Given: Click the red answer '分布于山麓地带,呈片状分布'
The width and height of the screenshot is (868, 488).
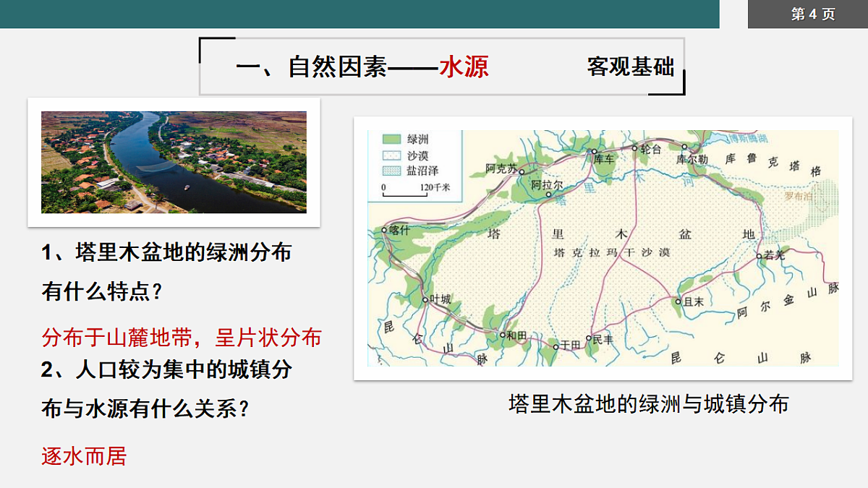Looking at the screenshot, I should point(182,338).
